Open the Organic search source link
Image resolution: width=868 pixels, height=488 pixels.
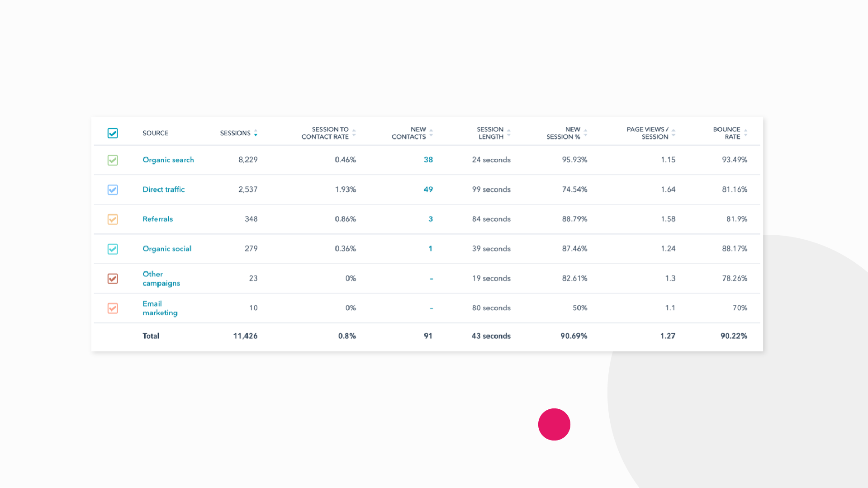[168, 160]
